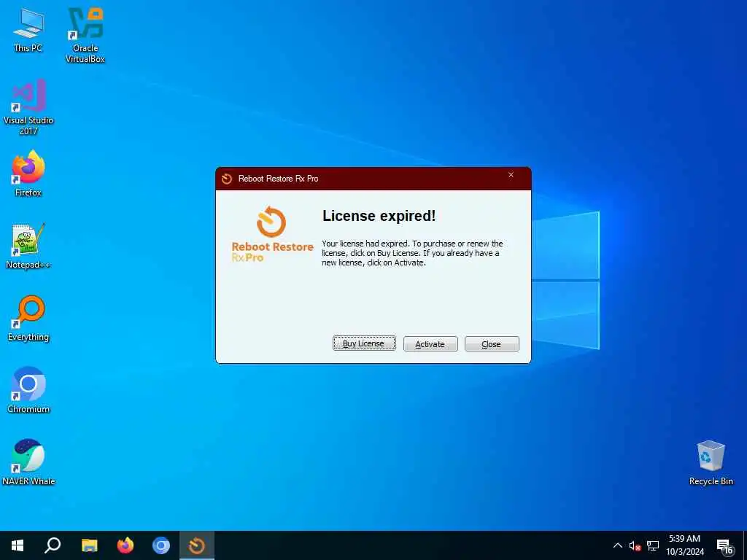
Task: Click dialog title 'Reboot Restore Rx Pro'
Action: pyautogui.click(x=278, y=179)
